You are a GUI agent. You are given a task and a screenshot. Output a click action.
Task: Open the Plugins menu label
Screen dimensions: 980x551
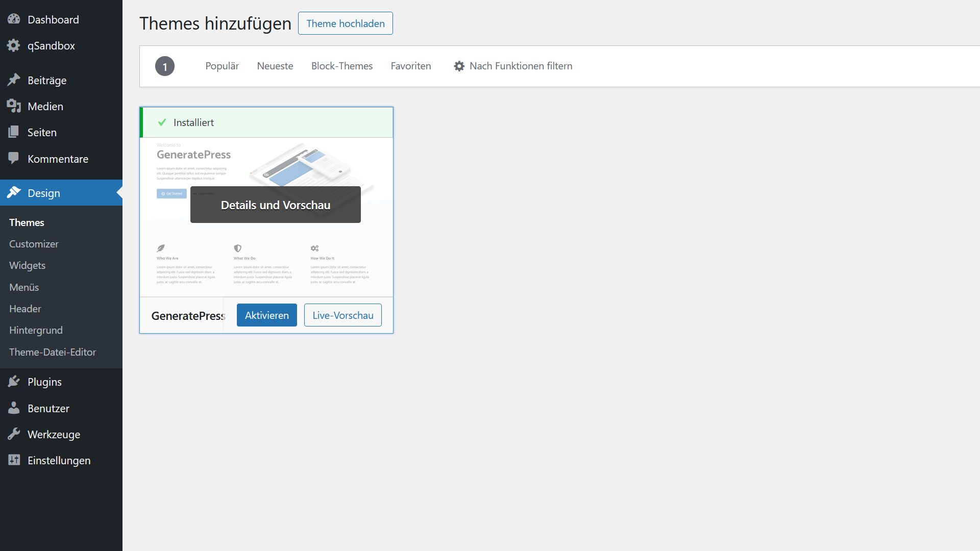point(44,382)
